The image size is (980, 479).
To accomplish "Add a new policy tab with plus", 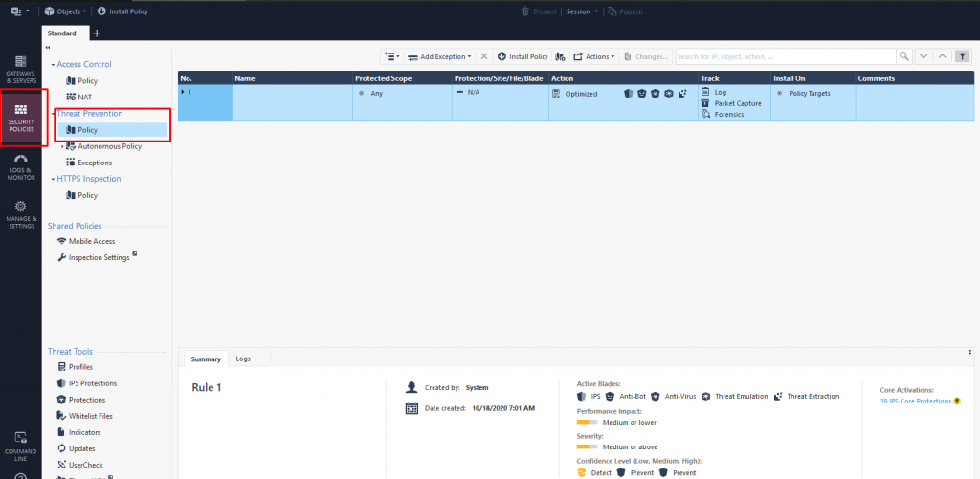I will click(96, 33).
